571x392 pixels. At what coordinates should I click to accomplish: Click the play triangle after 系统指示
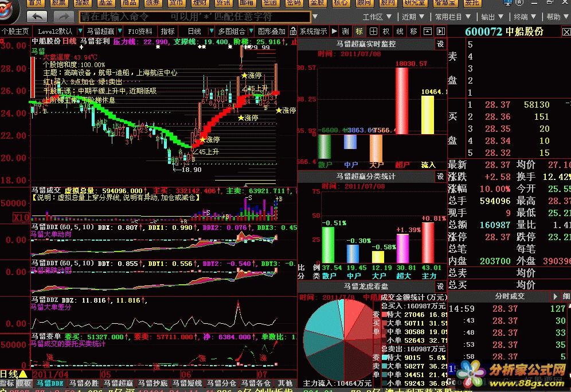pos(334,32)
